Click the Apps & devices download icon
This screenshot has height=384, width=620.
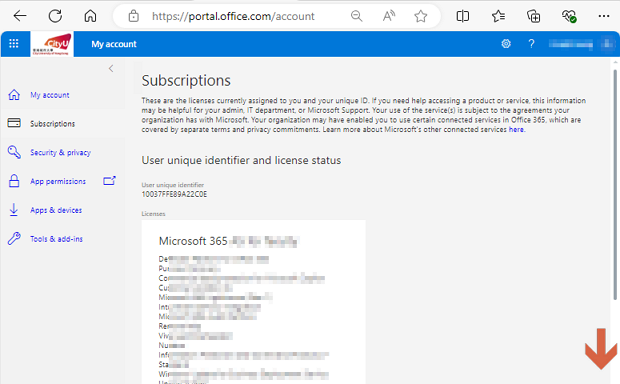pyautogui.click(x=14, y=210)
